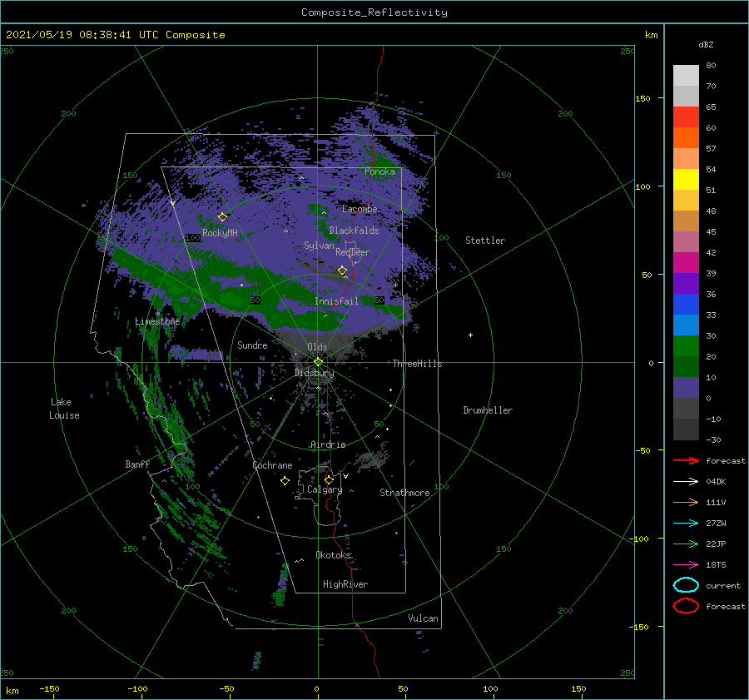The width and height of the screenshot is (749, 700).
Task: Click the red 'forecast' ellipse legend symbol
Action: click(x=686, y=606)
